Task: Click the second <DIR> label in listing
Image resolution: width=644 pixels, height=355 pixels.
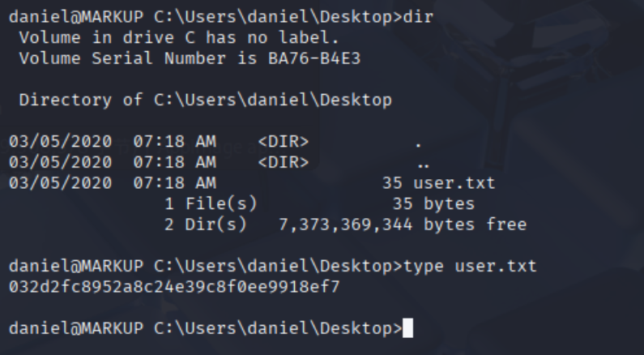Action: (x=284, y=162)
